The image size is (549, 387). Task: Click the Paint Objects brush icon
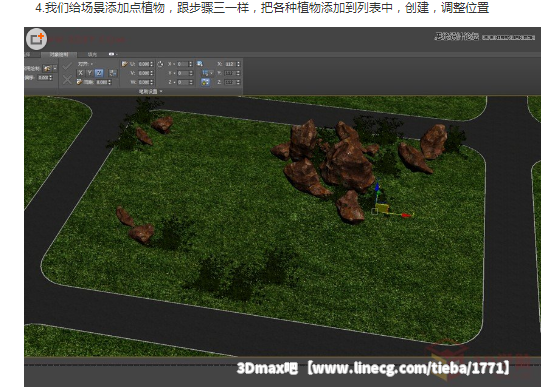coord(47,68)
